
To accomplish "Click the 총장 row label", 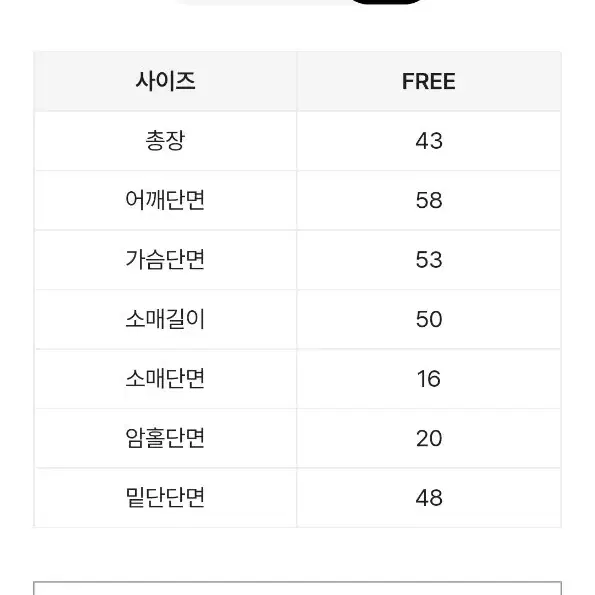I will 165,141.
